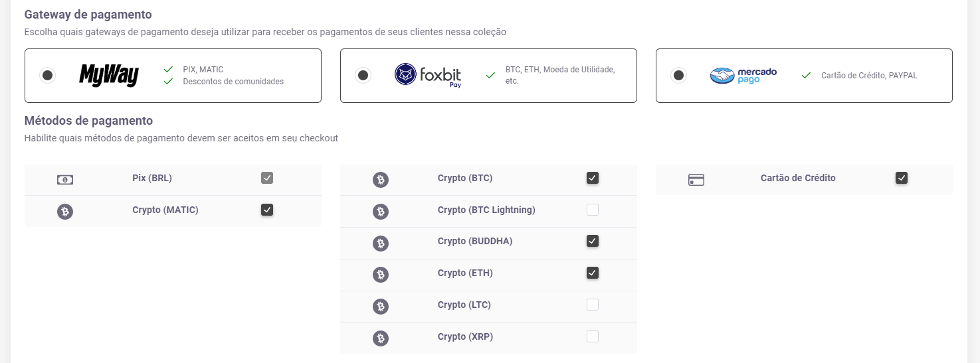Click the Pix (BRL) checkbox
The width and height of the screenshot is (980, 363).
click(267, 178)
